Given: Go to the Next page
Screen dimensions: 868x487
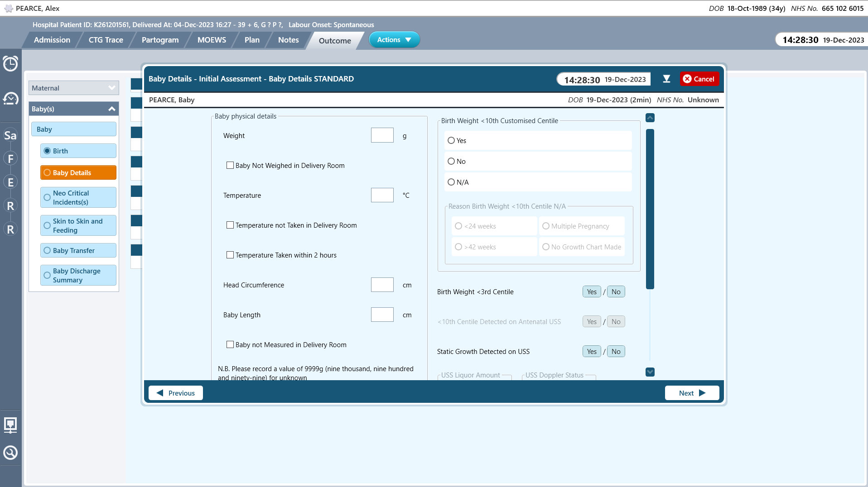Looking at the screenshot, I should 692,393.
